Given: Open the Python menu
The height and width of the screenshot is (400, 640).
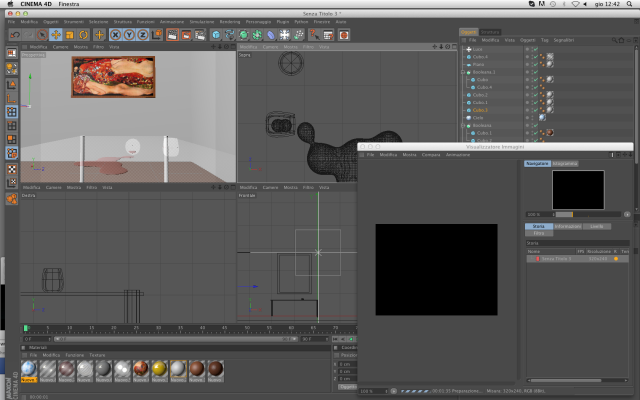Looking at the screenshot, I should (x=301, y=22).
